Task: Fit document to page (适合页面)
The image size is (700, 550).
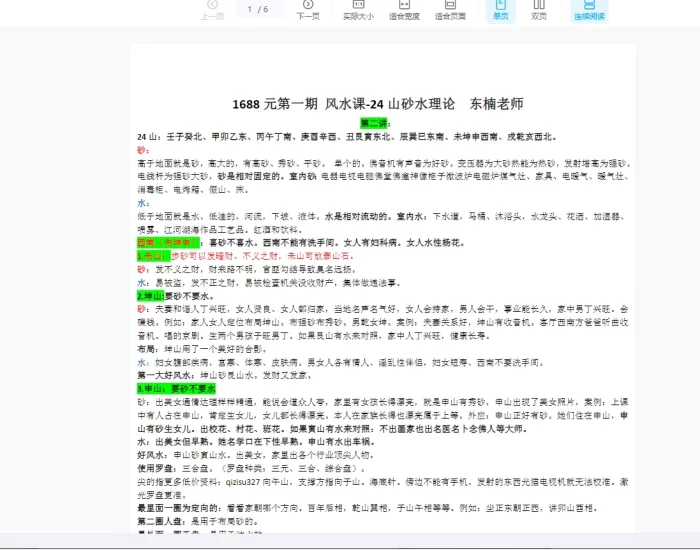Action: [x=450, y=10]
